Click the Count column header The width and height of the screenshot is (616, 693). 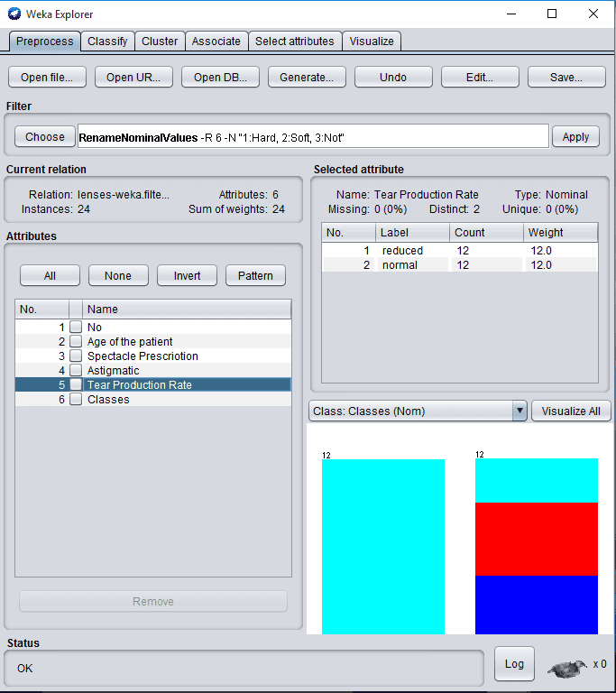coord(486,233)
